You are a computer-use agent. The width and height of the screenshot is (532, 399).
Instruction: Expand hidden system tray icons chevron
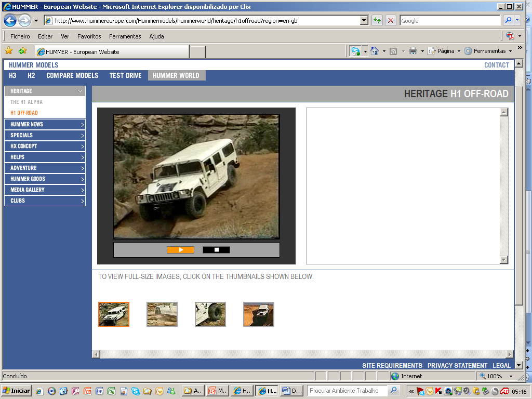pos(411,391)
